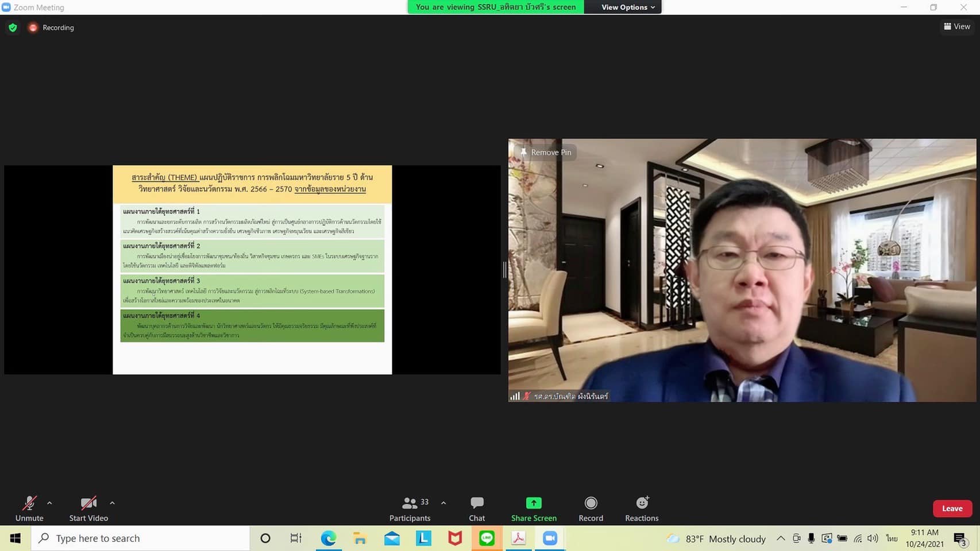Open the Chat panel
This screenshot has width=980, height=551.
(477, 509)
